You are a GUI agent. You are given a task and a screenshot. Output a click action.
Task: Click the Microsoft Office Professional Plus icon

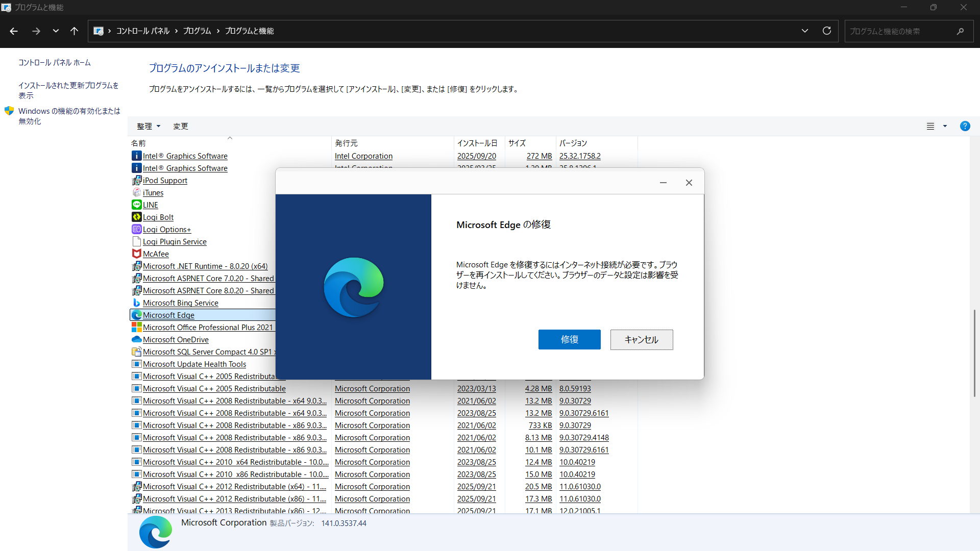point(136,327)
